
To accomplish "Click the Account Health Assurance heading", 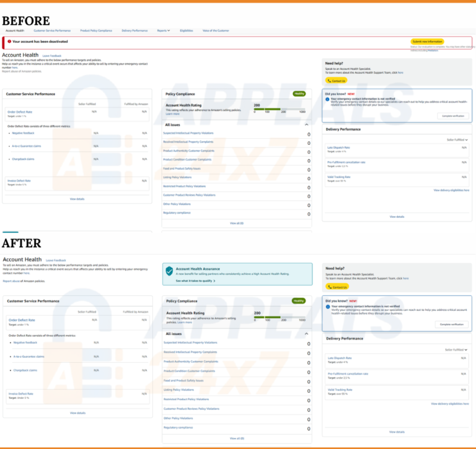I will click(x=198, y=269).
